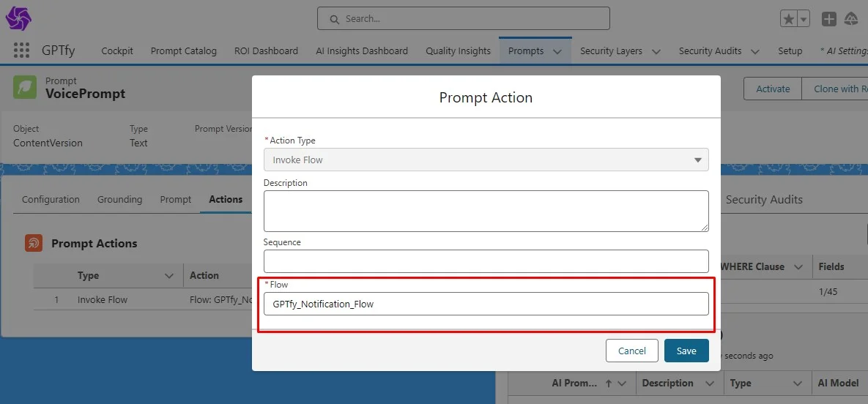Open the Security Audits panel tab
This screenshot has height=404, width=868.
(764, 199)
